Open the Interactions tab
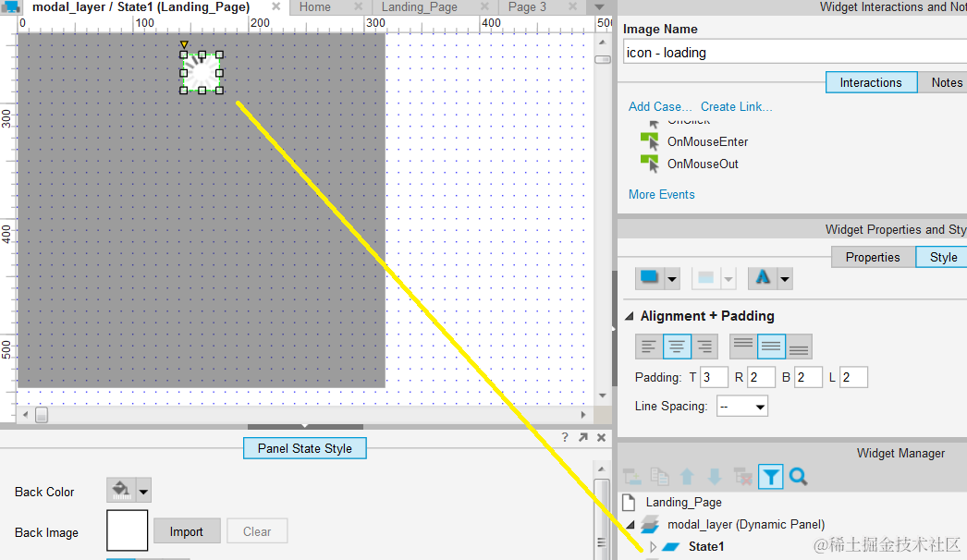 pyautogui.click(x=871, y=82)
